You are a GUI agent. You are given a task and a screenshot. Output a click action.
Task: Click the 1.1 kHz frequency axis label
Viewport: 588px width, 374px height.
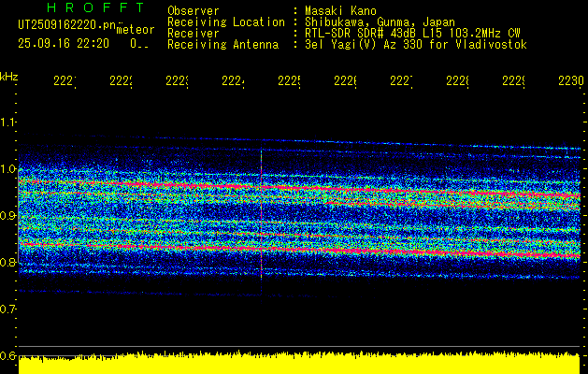coord(8,122)
